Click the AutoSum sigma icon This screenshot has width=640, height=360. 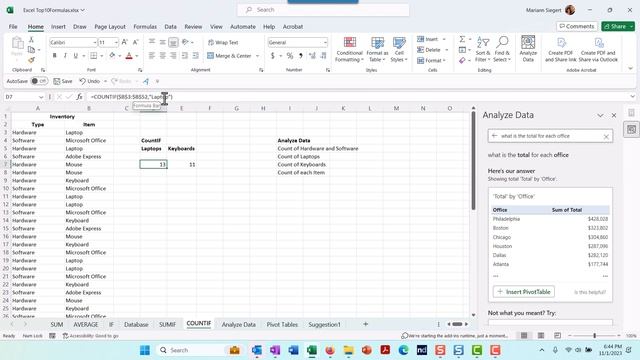point(462,39)
